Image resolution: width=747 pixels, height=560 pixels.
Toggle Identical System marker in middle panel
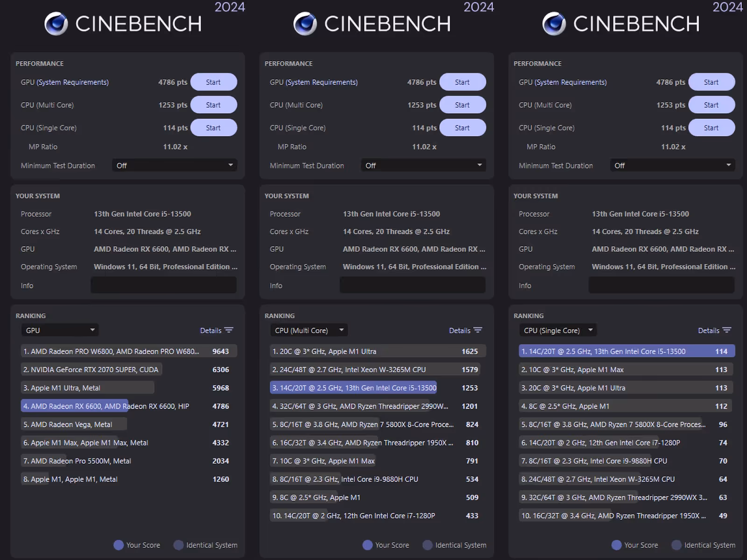point(427,545)
